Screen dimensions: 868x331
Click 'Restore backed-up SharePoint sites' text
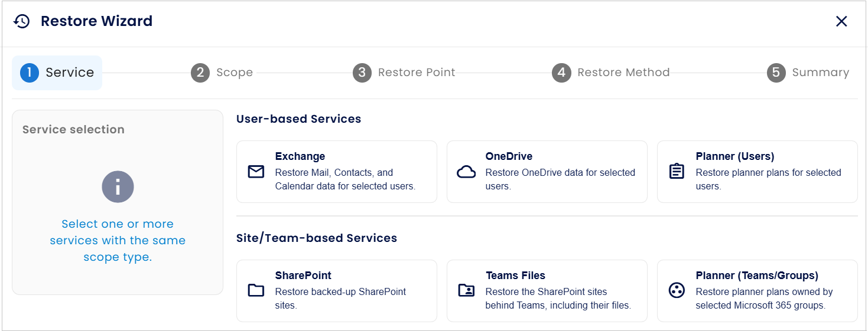pos(341,299)
